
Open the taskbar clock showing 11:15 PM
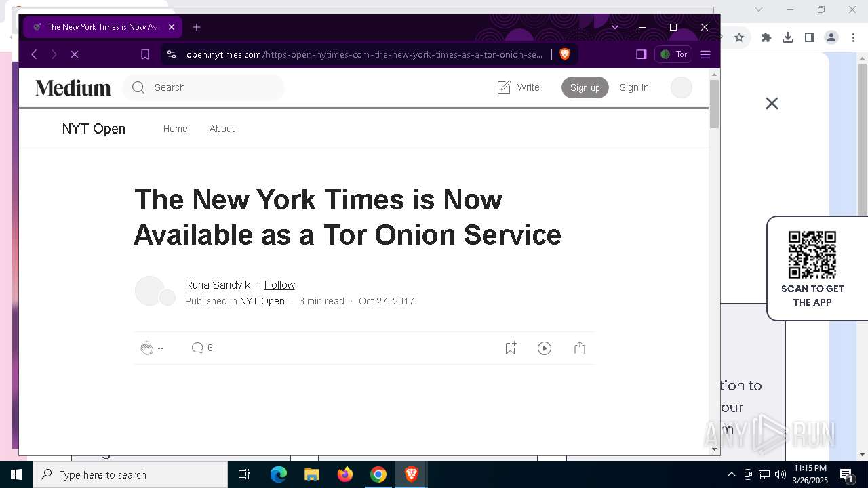point(810,474)
